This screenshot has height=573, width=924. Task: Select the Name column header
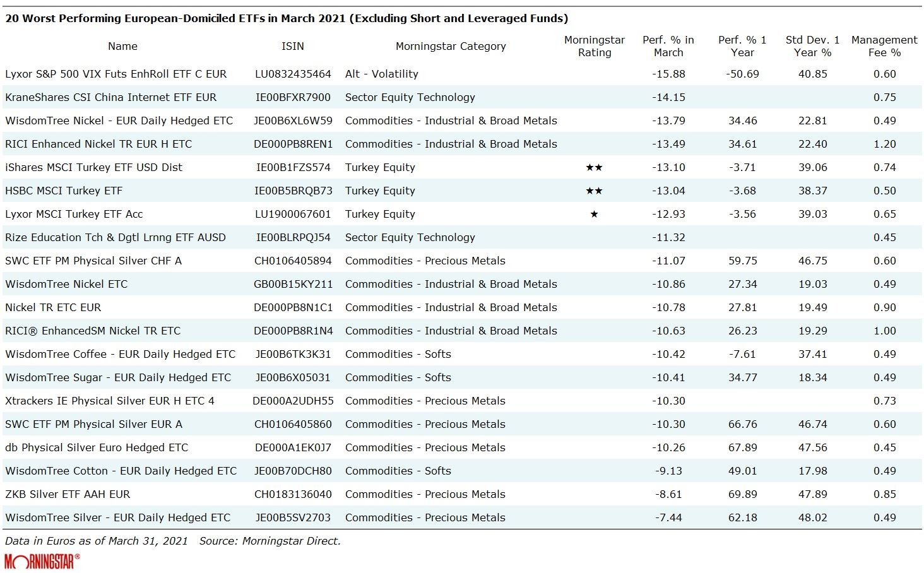(x=122, y=46)
